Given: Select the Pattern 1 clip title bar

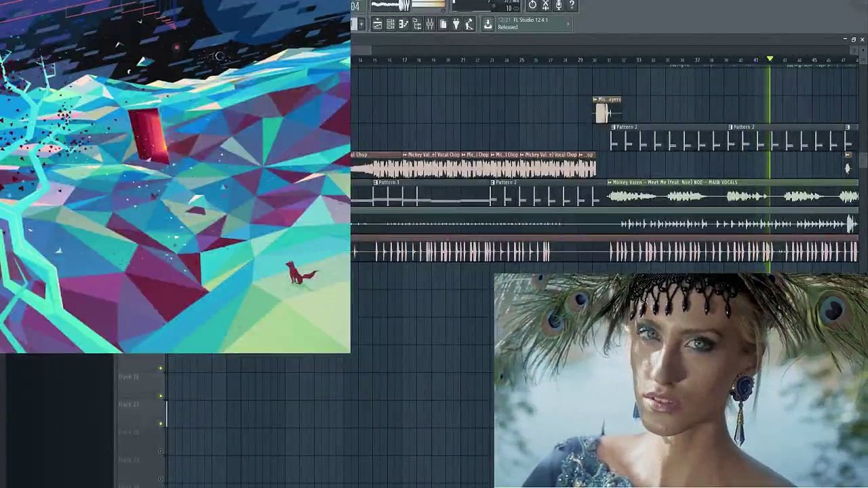Looking at the screenshot, I should (431, 183).
